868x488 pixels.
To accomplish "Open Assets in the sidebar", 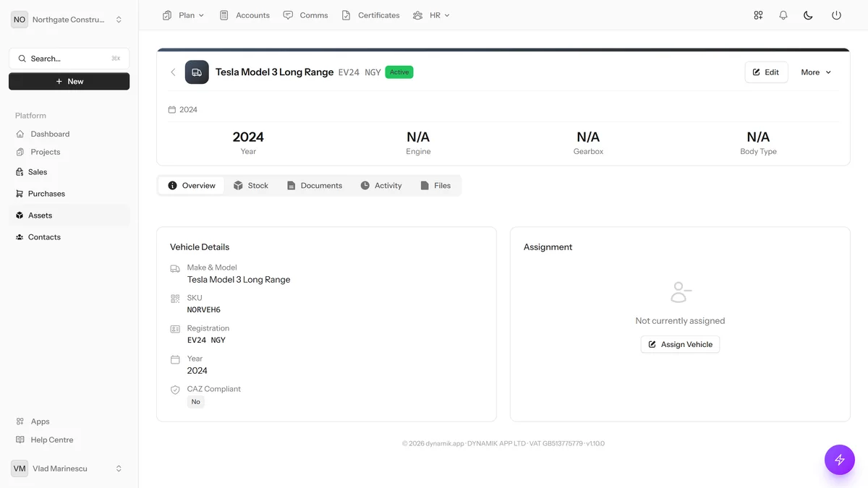I will pyautogui.click(x=69, y=215).
